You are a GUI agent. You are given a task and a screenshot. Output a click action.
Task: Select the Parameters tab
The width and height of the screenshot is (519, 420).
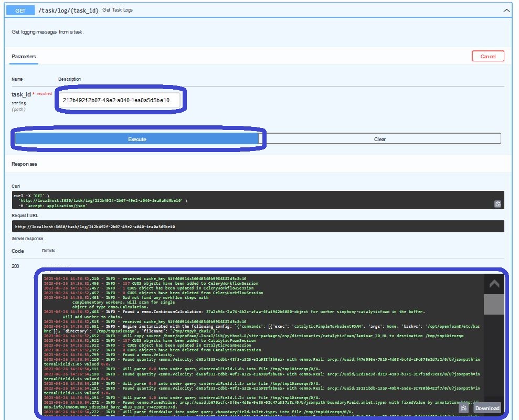coord(24,57)
